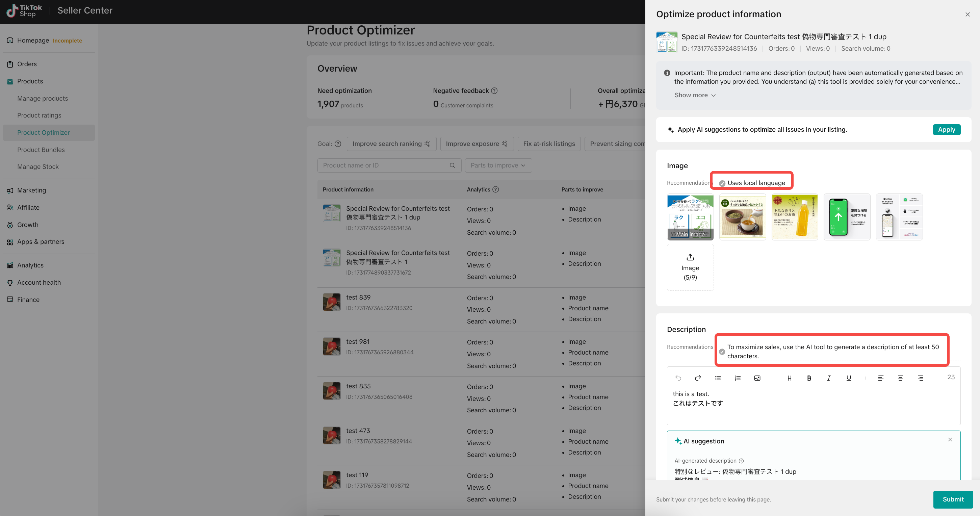The height and width of the screenshot is (516, 980).
Task: Click the 'Incomplete' status beside Homepage
Action: click(67, 41)
